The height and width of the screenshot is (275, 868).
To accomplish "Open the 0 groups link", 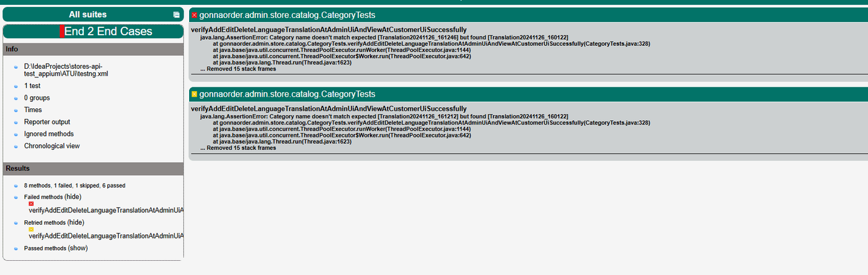I will tap(37, 98).
